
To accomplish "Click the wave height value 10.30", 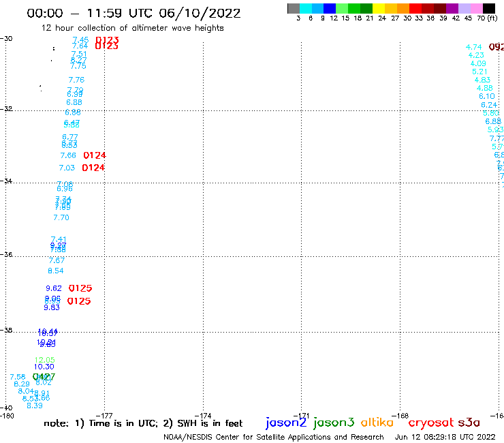I will click(44, 367).
